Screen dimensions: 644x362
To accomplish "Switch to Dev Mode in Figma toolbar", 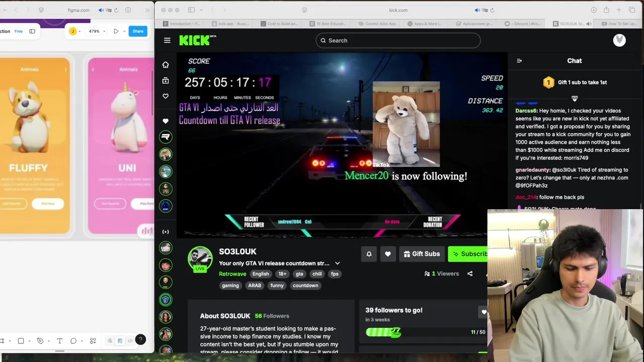I will click(130, 341).
